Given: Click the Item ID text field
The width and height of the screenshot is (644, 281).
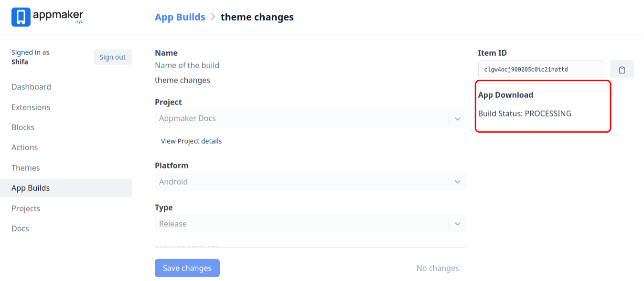Looking at the screenshot, I should 541,69.
